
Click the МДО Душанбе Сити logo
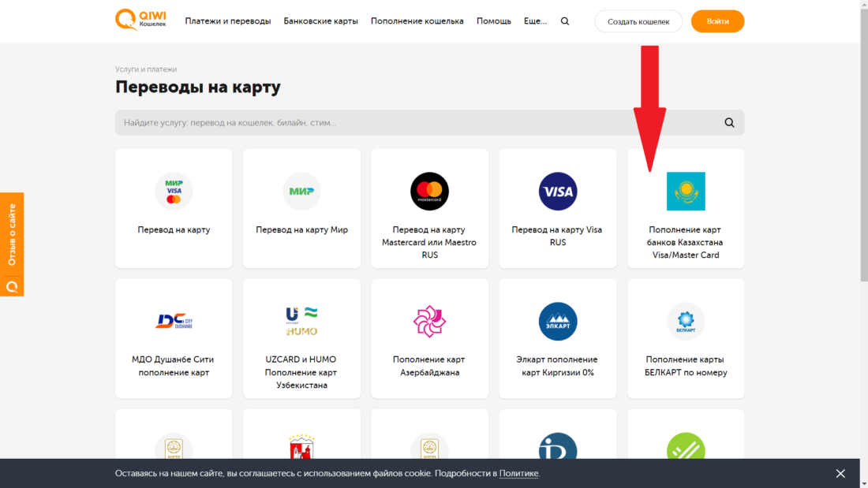(x=174, y=321)
